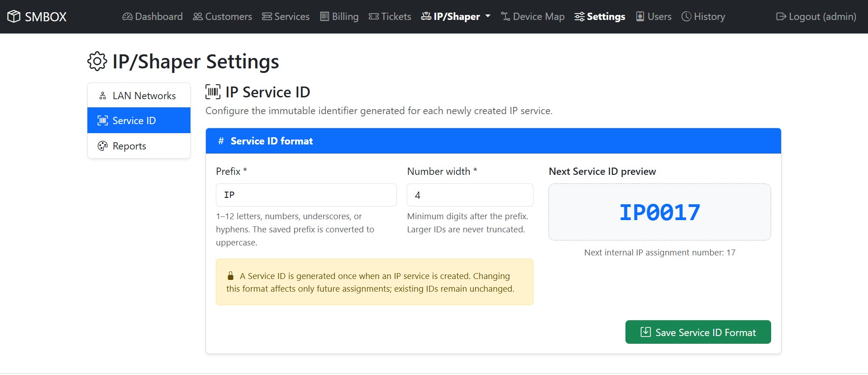Screen dimensions: 868x375
Task: Click the Users badge icon
Action: tap(640, 16)
